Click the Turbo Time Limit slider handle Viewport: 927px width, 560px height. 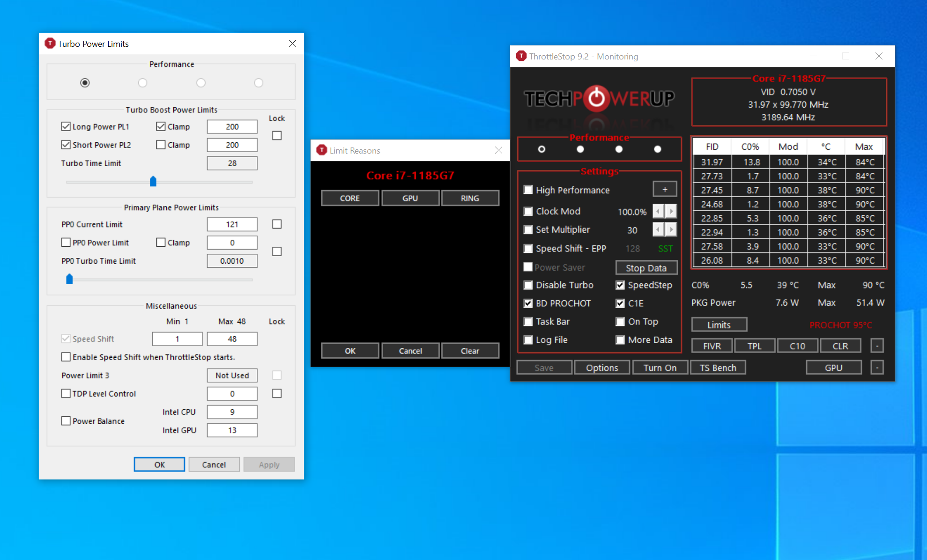[x=153, y=181]
